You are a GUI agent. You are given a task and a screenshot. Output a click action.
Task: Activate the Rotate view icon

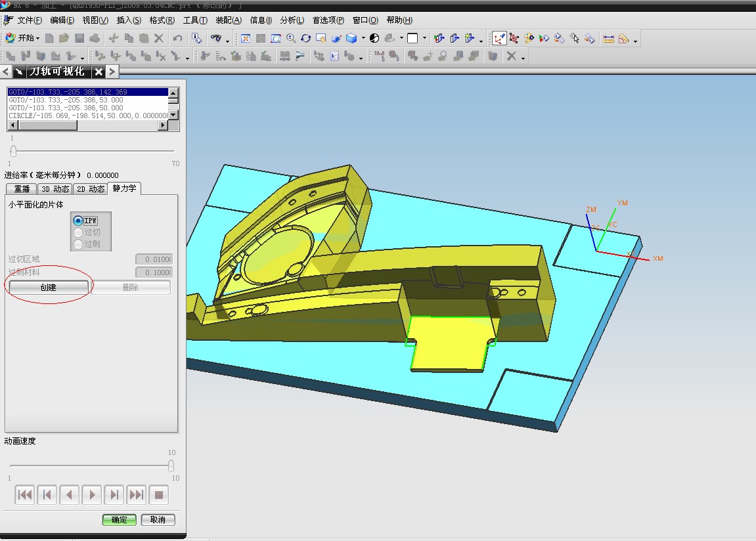pos(305,39)
